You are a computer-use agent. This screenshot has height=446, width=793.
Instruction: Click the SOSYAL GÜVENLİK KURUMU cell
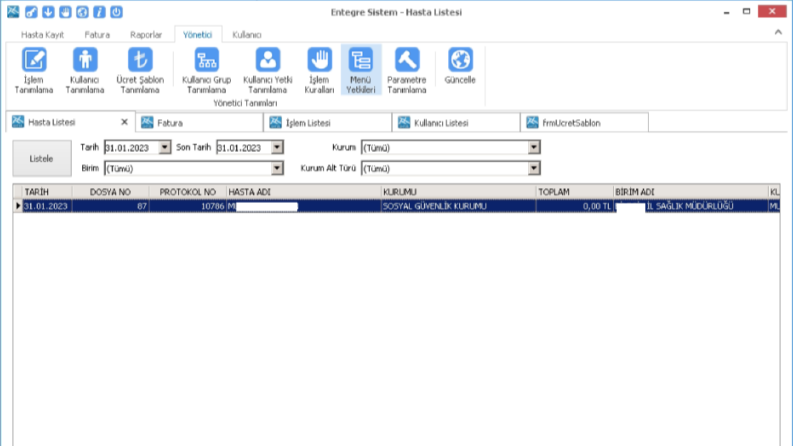click(458, 206)
